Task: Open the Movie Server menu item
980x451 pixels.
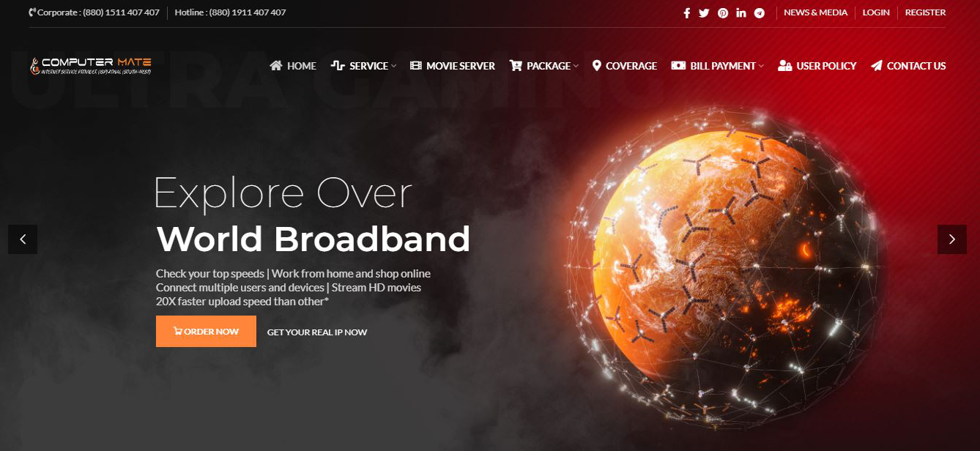Action: pyautogui.click(x=453, y=66)
